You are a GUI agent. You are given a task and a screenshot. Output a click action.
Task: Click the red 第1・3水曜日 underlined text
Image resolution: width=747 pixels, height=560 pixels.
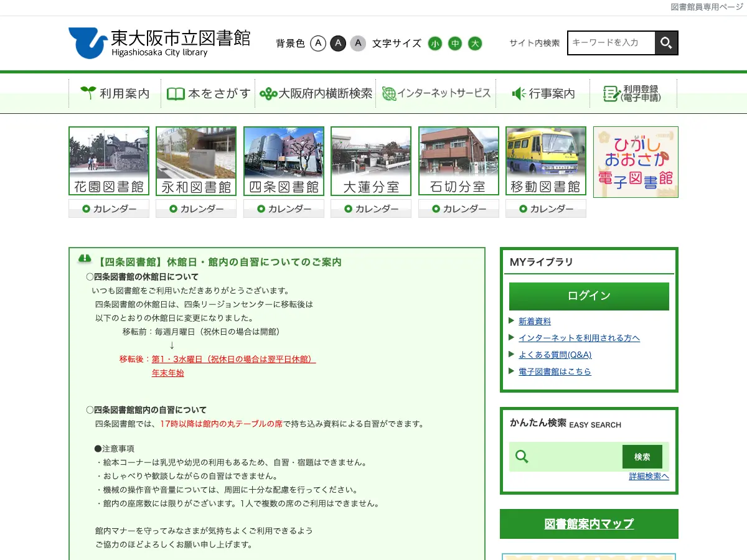coord(233,359)
